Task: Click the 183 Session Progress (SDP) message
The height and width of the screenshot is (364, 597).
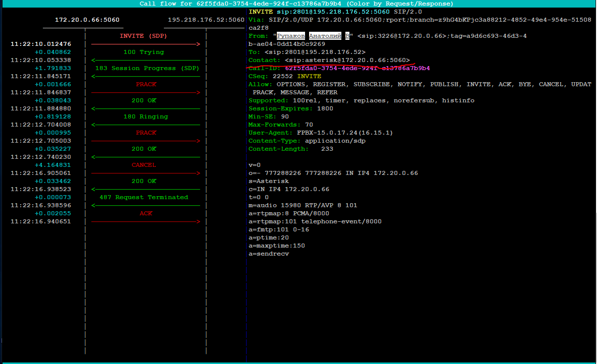Action: point(145,69)
